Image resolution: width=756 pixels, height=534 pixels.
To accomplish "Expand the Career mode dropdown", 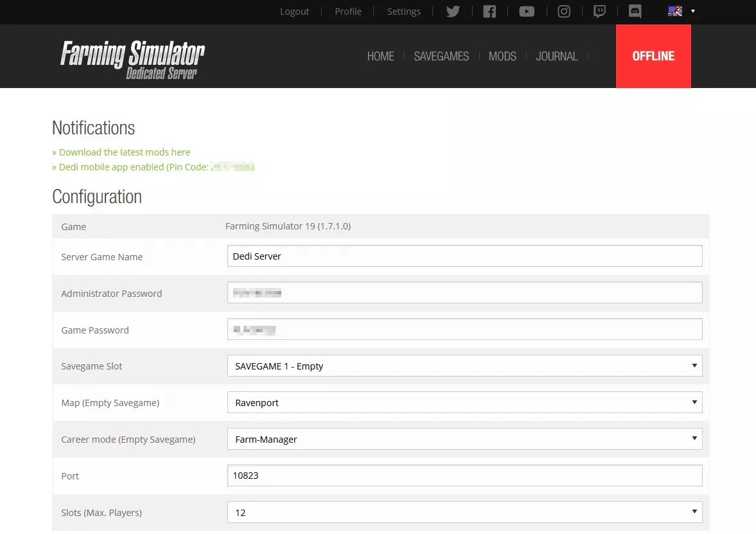I will (465, 439).
